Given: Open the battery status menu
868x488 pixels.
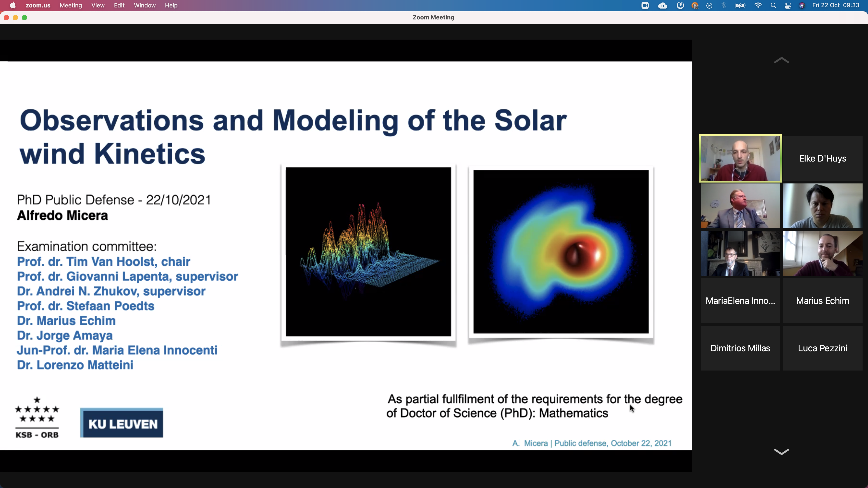Looking at the screenshot, I should click(740, 5).
